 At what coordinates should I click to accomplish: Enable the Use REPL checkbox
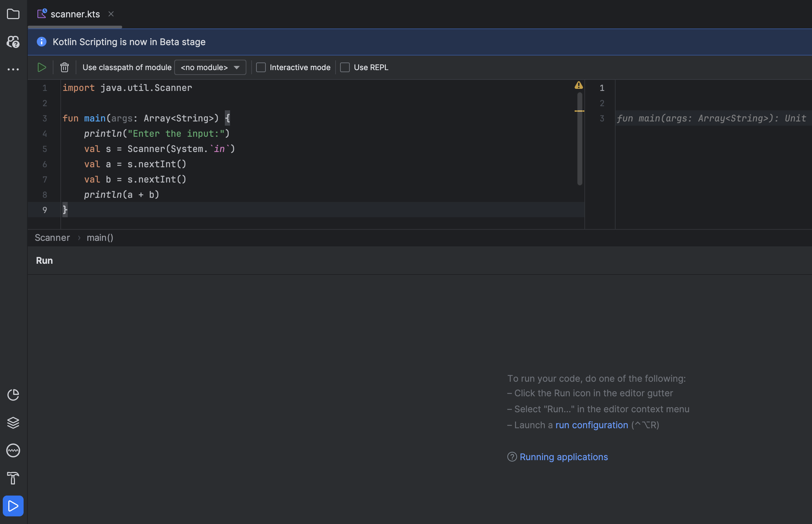[x=345, y=67]
